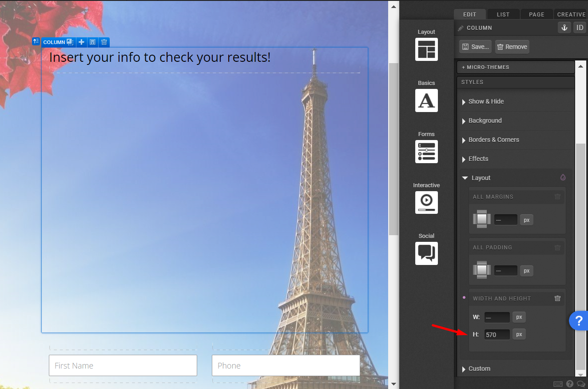Switch to the LIST tab
This screenshot has width=588, height=389.
[x=503, y=14]
